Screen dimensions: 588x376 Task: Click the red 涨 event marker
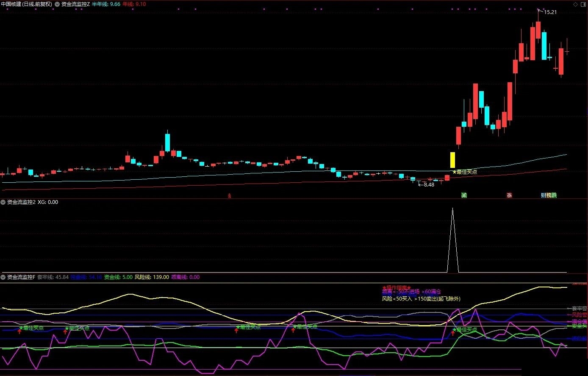[509, 195]
